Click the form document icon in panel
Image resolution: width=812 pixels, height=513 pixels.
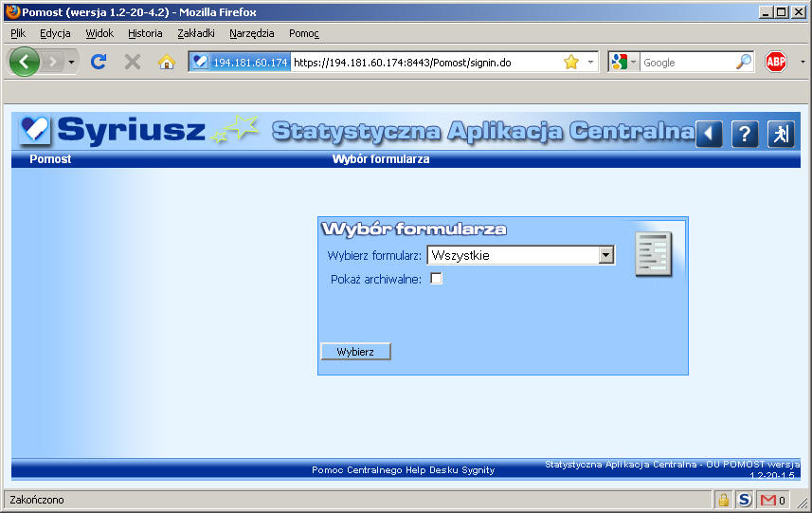coord(654,254)
